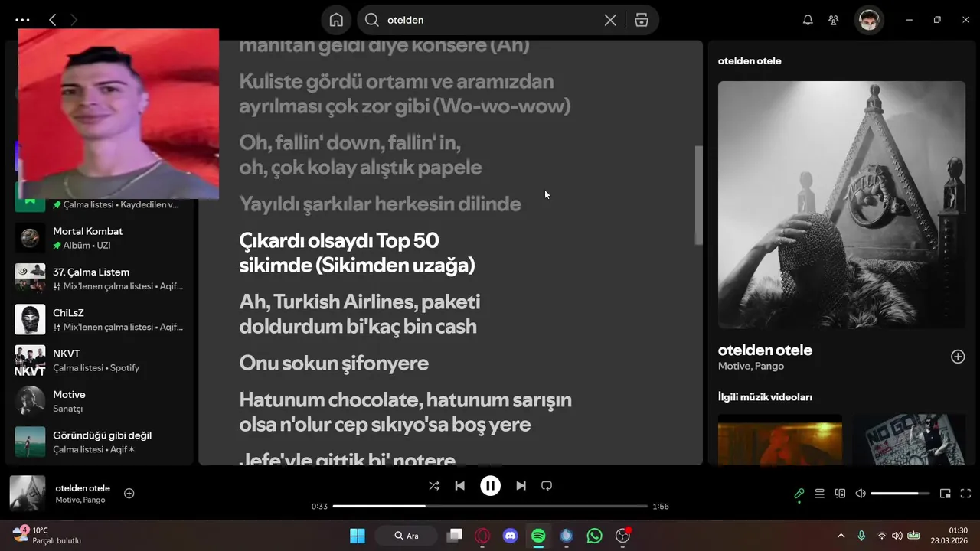The image size is (980, 551).
Task: Jump to lyric line Onu sokun şifonyere
Action: (334, 363)
